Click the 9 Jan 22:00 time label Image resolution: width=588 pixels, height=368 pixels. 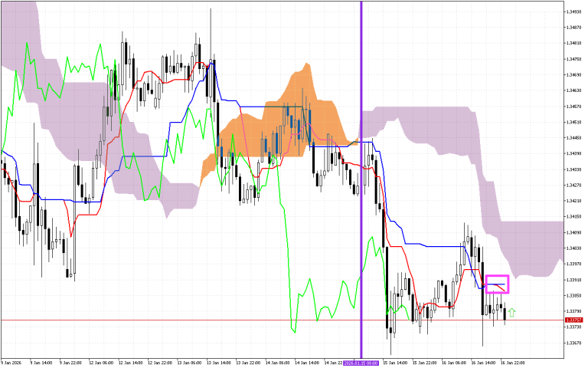pos(70,363)
